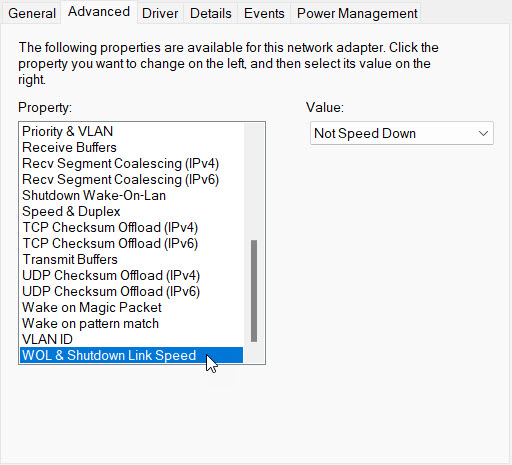Select Wake on Magic Packet
This screenshot has height=465, width=512.
[x=132, y=307]
